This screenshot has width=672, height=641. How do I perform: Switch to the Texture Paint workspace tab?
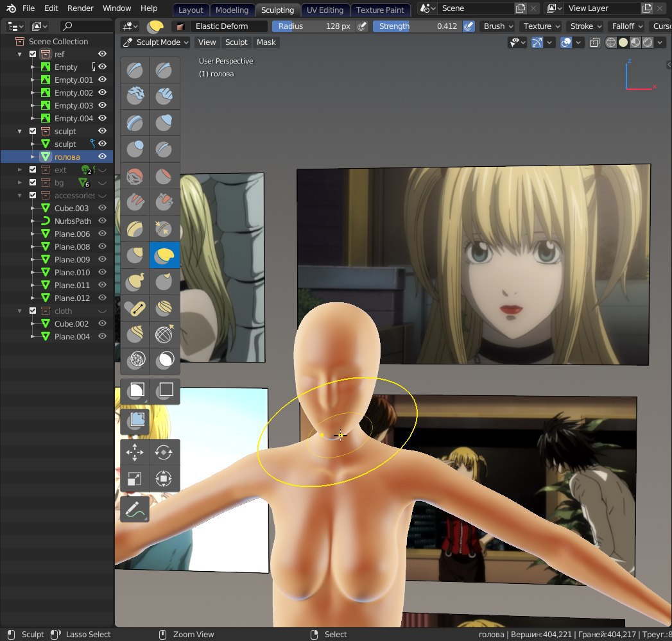(x=380, y=10)
